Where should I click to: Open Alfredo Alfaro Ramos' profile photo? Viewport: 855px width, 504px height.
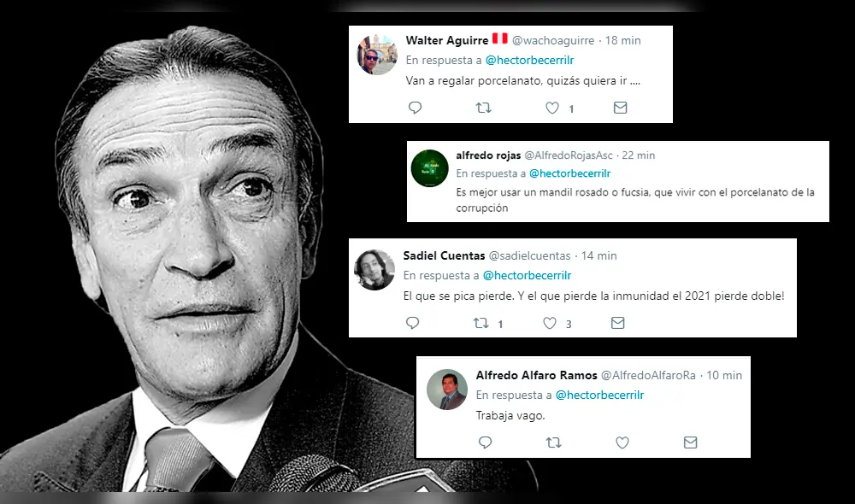447,390
